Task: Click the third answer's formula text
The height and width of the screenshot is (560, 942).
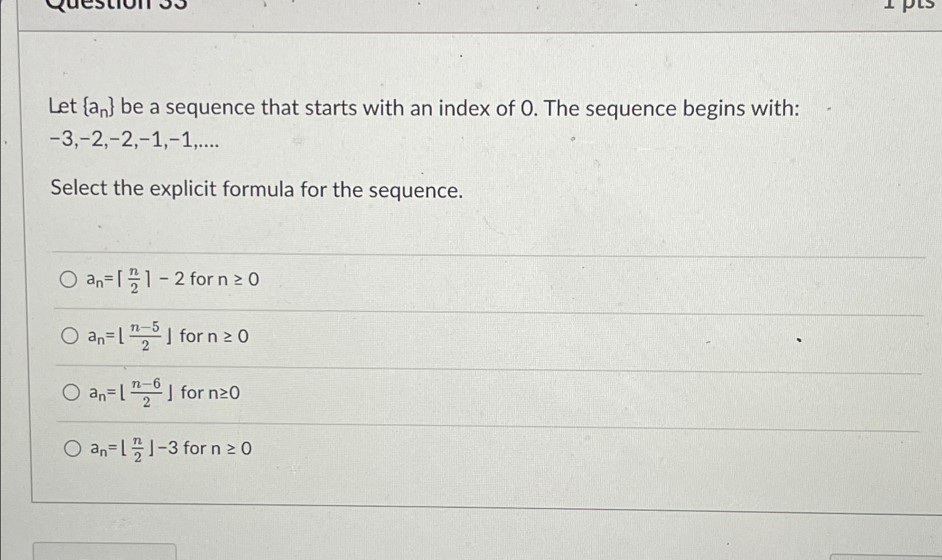Action: click(132, 393)
